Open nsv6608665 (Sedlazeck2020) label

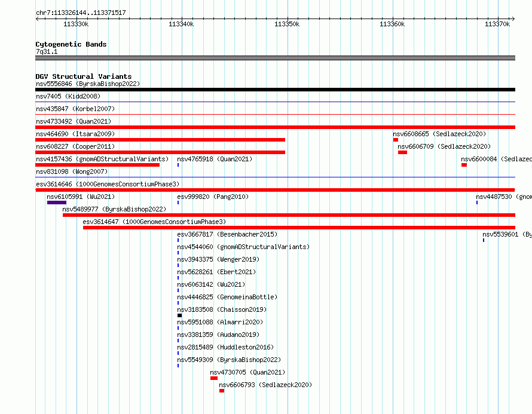pyautogui.click(x=439, y=134)
